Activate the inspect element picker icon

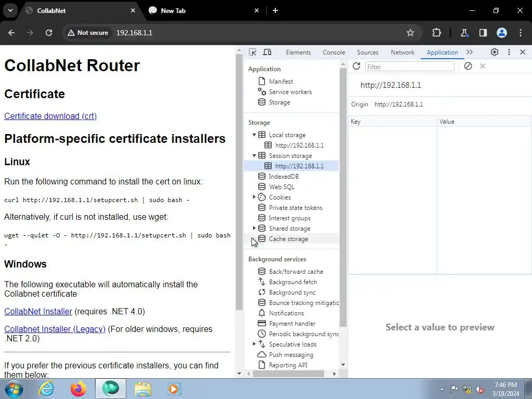[x=252, y=52]
